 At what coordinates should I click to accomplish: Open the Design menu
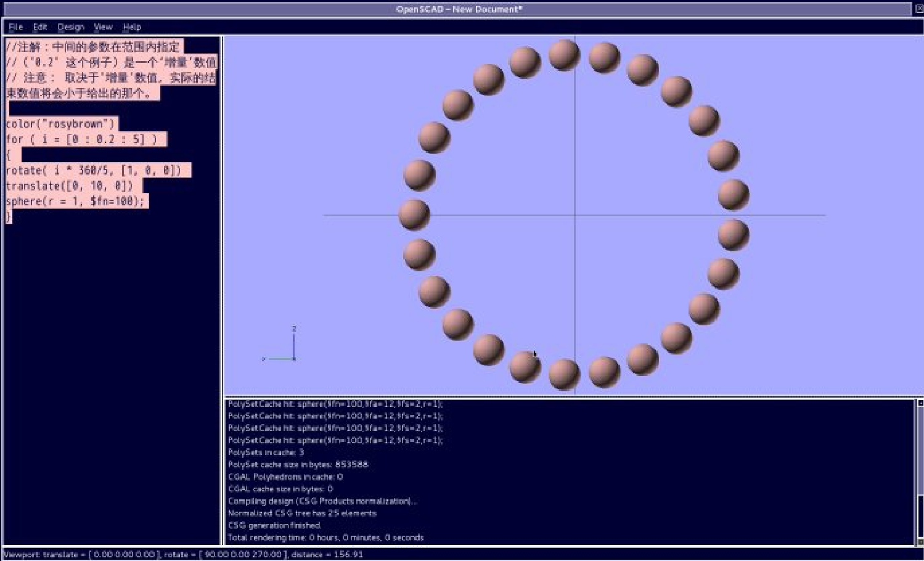[x=70, y=27]
